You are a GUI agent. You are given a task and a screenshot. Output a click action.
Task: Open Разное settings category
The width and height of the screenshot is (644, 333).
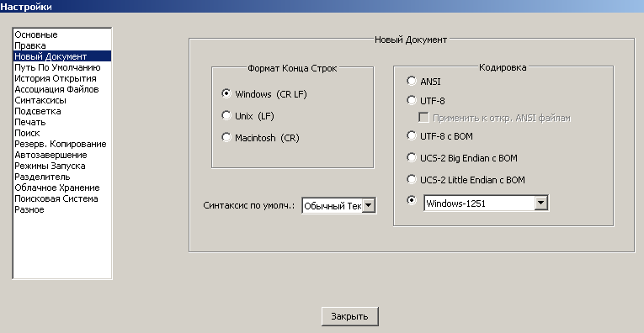62,209
